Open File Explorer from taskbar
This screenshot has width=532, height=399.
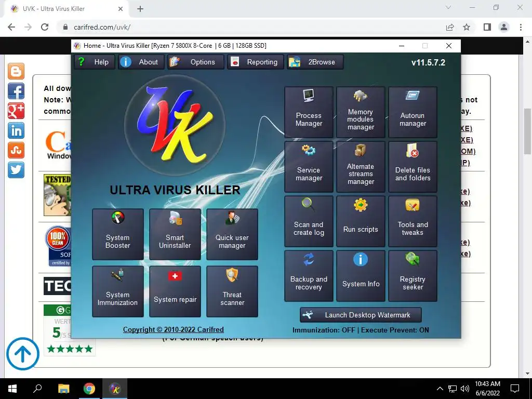63,389
